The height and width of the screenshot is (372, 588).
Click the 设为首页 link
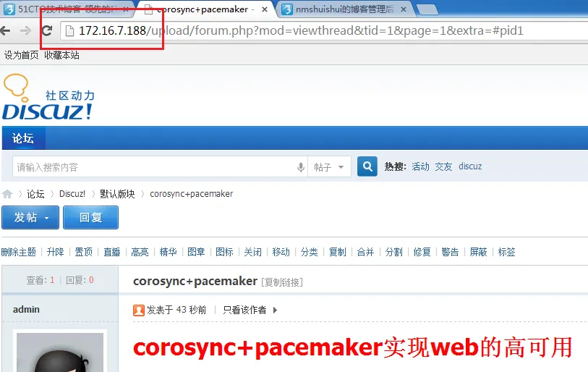pos(22,55)
